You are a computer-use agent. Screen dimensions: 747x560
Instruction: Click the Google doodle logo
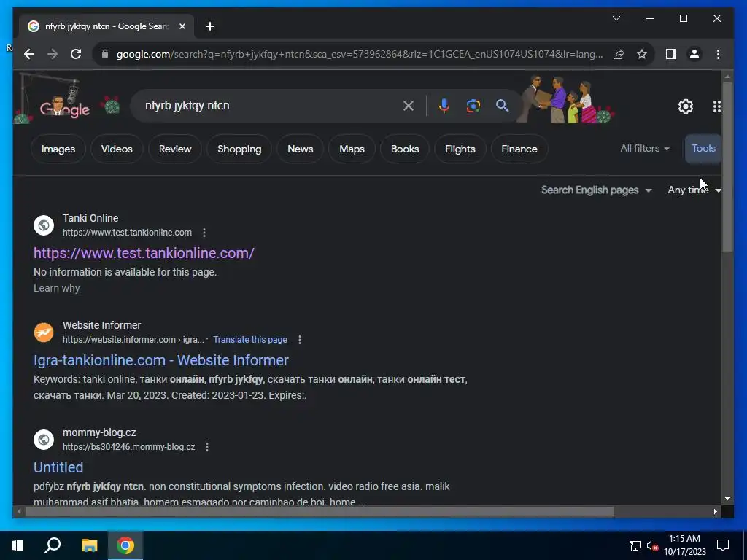65,106
